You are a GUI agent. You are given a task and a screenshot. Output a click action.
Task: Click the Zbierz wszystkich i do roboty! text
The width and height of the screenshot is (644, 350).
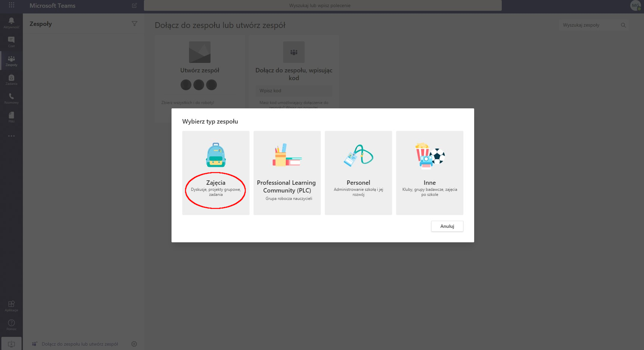click(188, 103)
